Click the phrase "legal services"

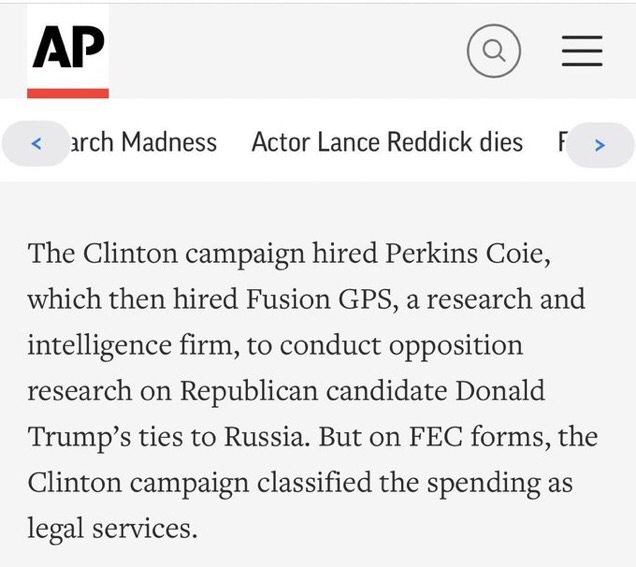coord(112,528)
